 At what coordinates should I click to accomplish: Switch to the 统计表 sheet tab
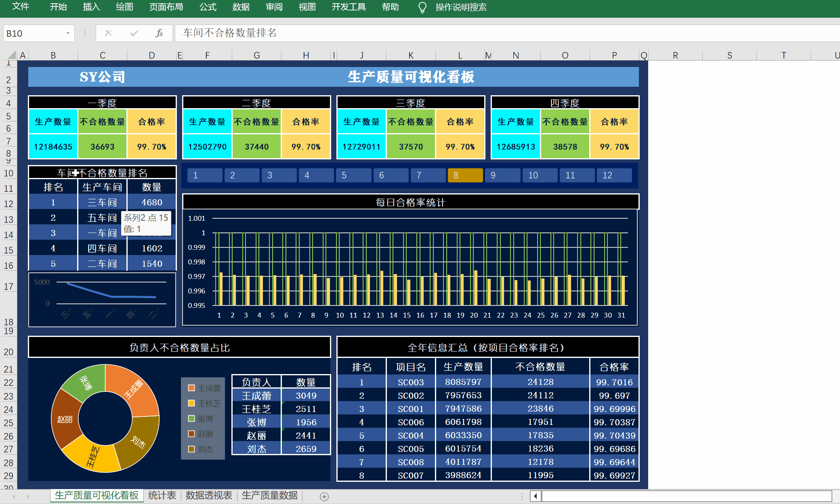[x=162, y=495]
